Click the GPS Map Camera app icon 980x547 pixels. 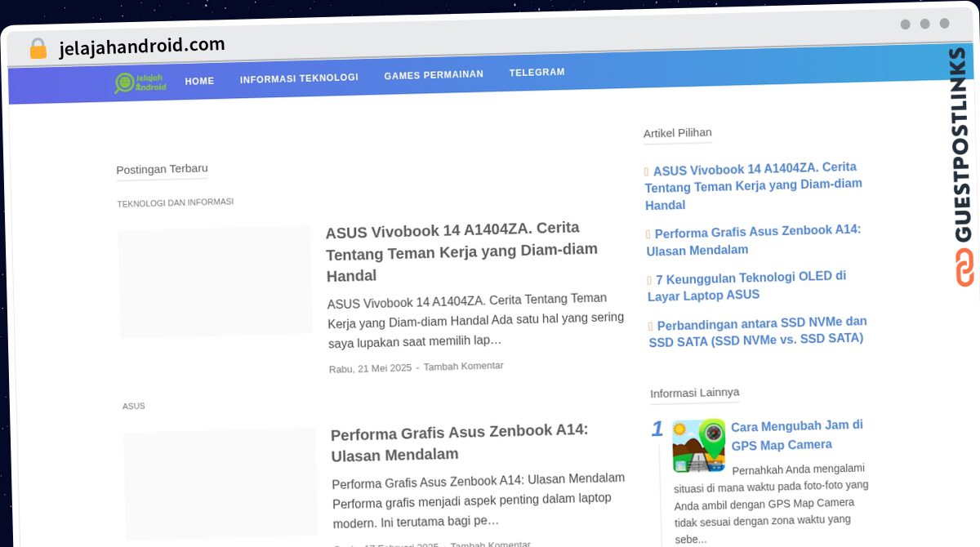[x=698, y=446]
